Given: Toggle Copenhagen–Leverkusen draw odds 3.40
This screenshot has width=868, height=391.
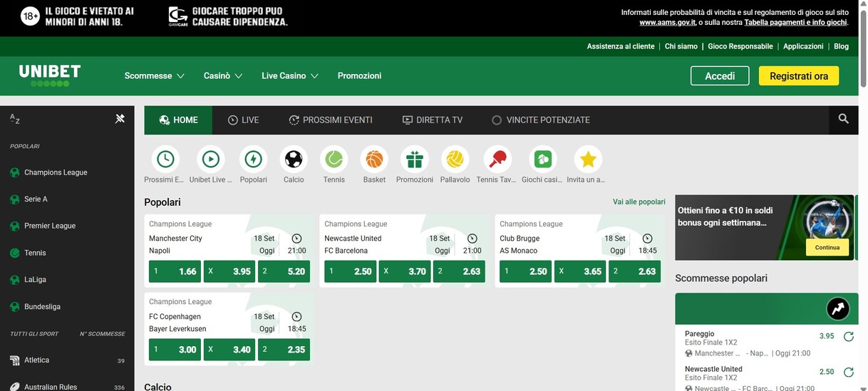Looking at the screenshot, I should (229, 350).
